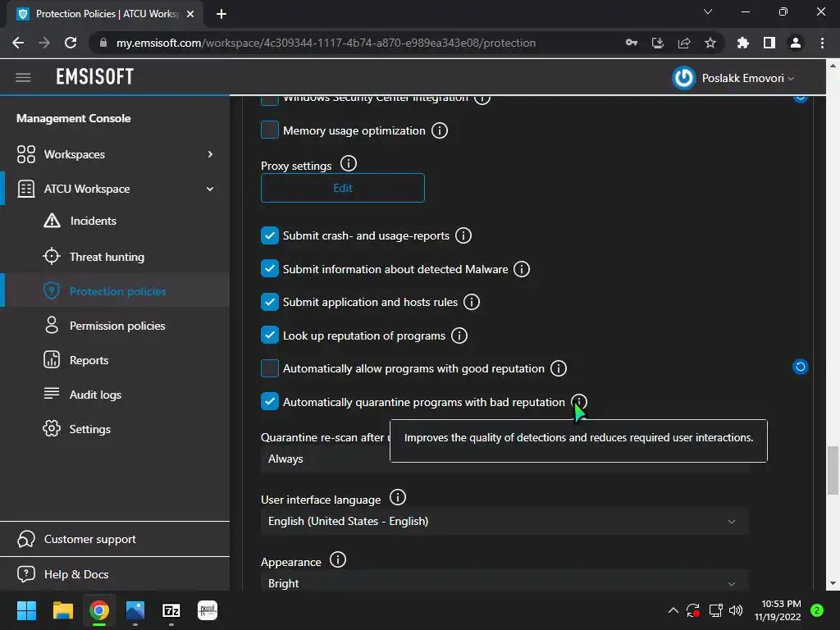Screen dimensions: 840x630
Task: Open the Chrome three-dot menu
Action: [x=822, y=43]
